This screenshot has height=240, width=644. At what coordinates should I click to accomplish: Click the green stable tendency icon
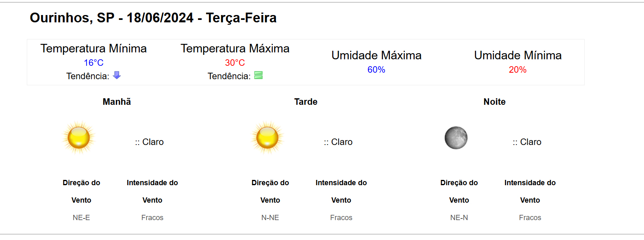coord(258,75)
